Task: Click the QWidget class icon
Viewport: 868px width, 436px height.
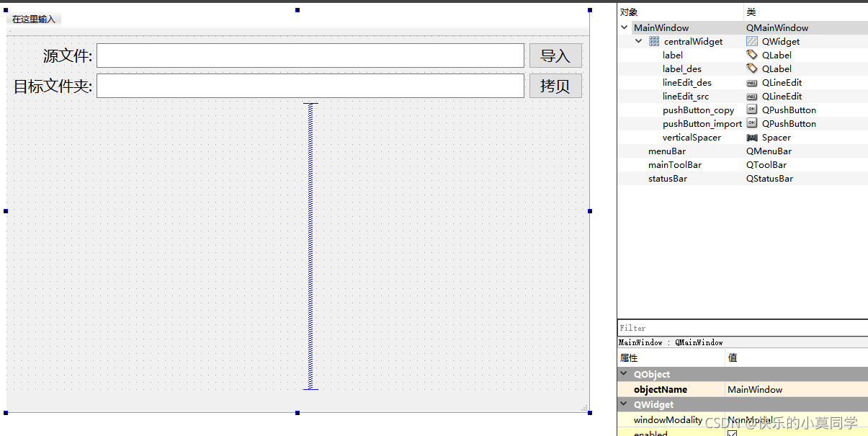Action: pos(752,42)
